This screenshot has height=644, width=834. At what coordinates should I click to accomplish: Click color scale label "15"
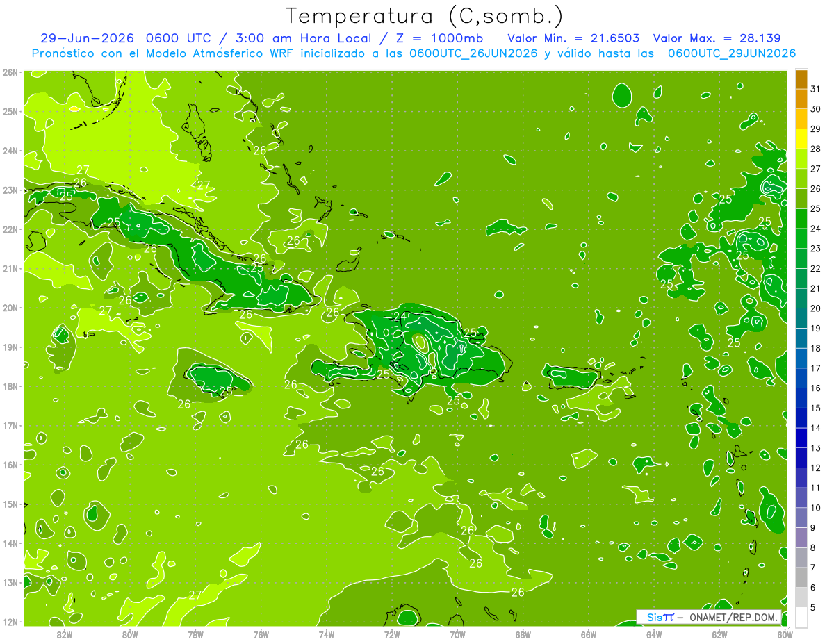[x=815, y=408]
